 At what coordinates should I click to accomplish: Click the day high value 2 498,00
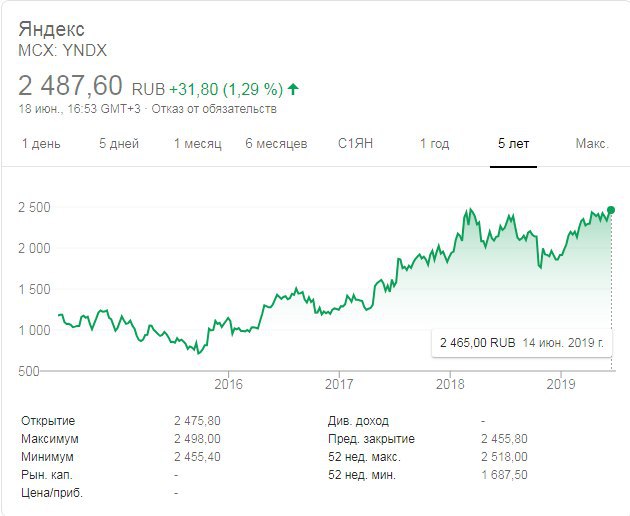pyautogui.click(x=197, y=439)
